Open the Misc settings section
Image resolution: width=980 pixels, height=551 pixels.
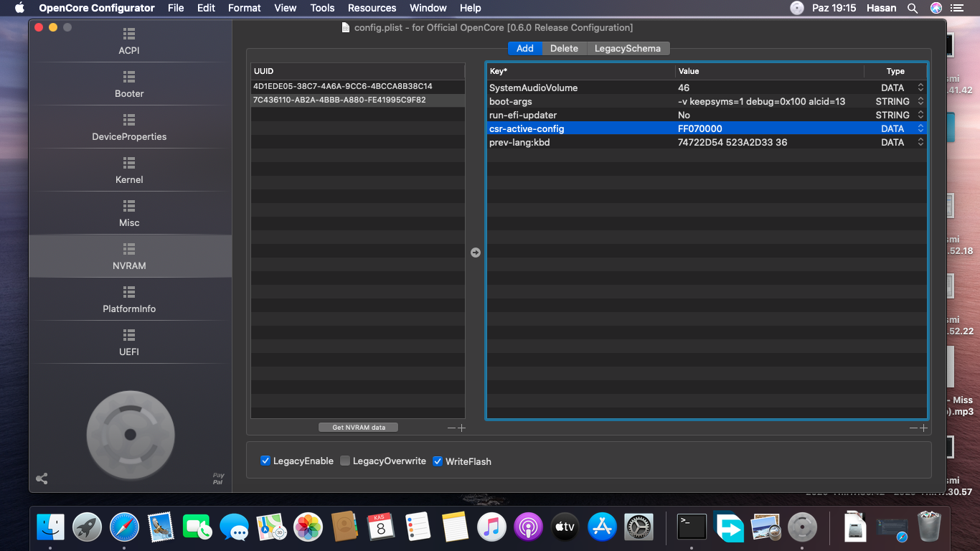pyautogui.click(x=129, y=214)
